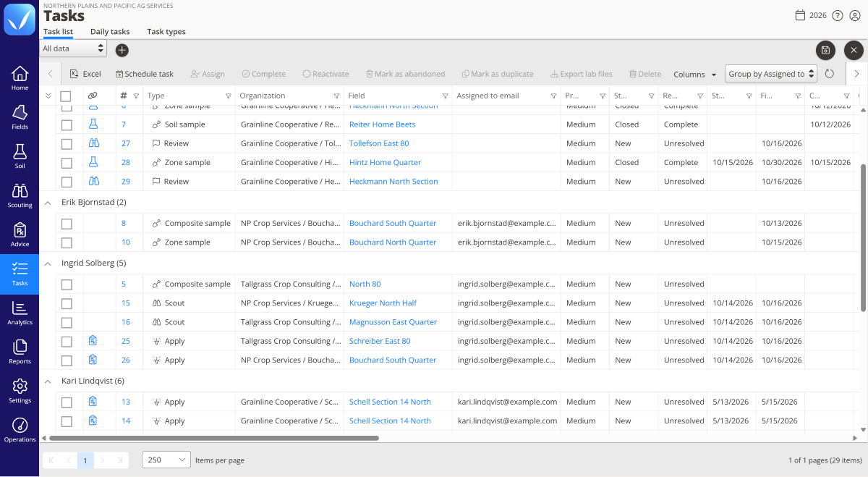
Task: Filter the Field column
Action: click(445, 96)
